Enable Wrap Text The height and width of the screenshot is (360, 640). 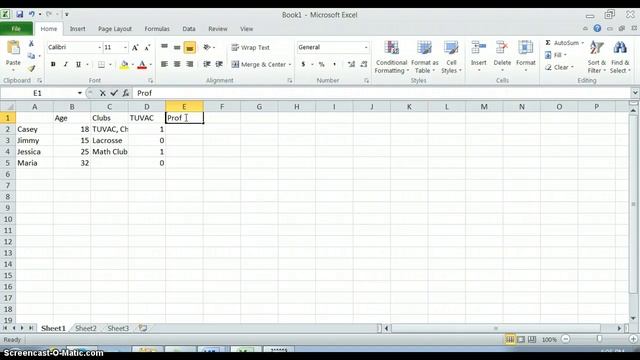coord(251,47)
